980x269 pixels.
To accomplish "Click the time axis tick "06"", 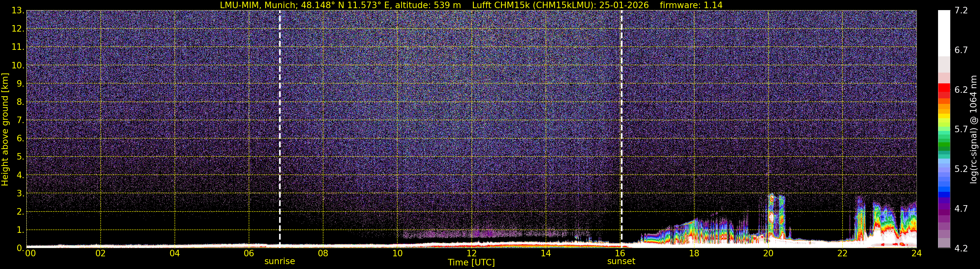I will pos(249,253).
